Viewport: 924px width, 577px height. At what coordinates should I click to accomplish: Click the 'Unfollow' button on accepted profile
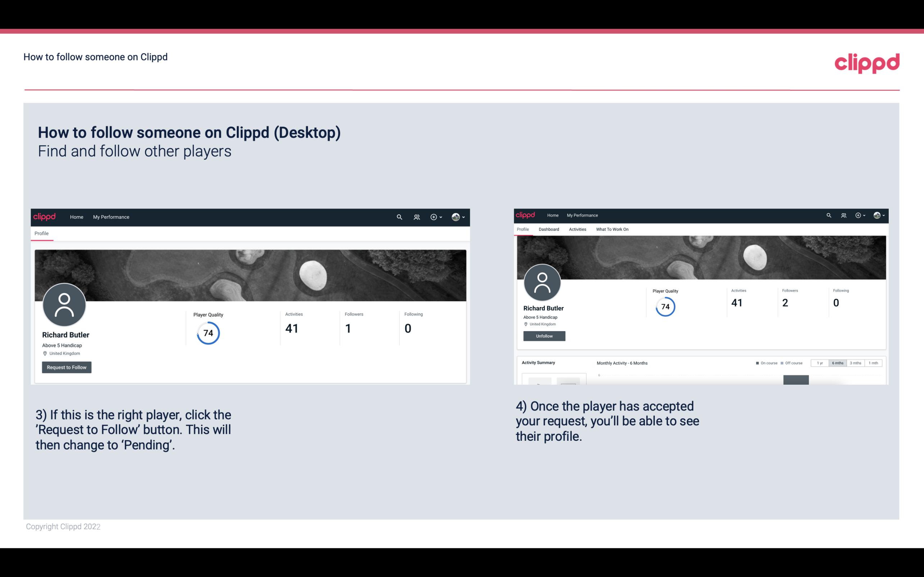click(x=543, y=336)
